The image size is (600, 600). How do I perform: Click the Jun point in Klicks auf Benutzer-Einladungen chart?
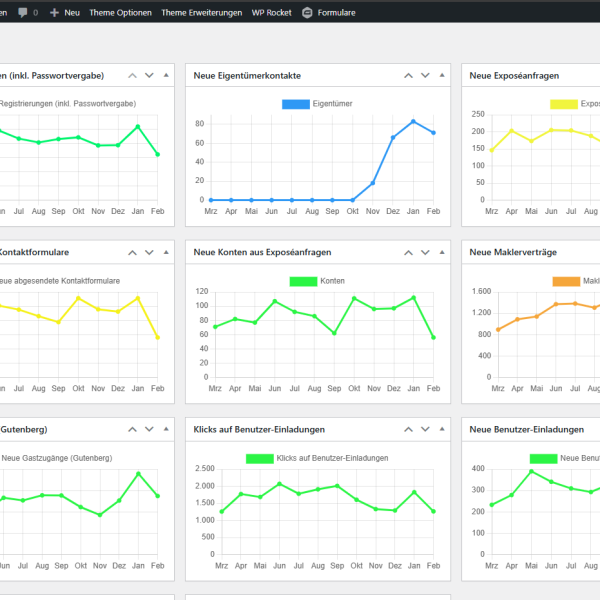click(x=279, y=484)
